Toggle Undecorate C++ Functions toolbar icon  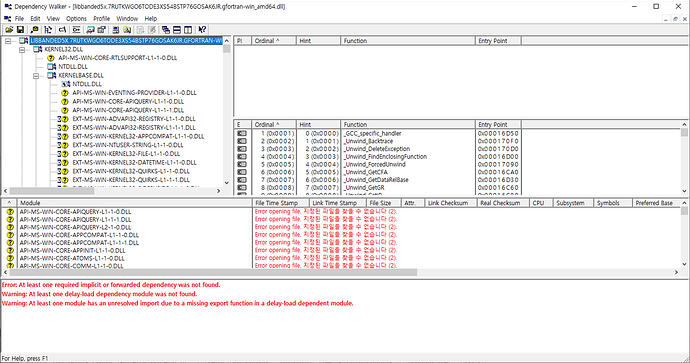click(76, 29)
